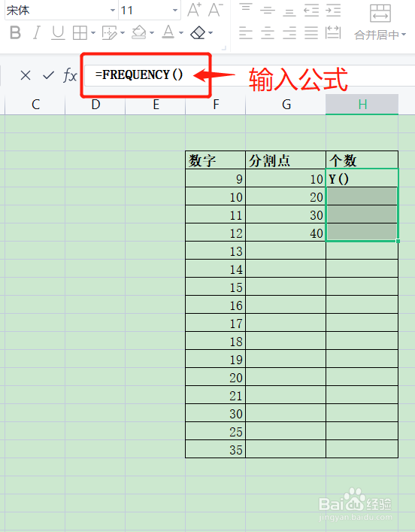This screenshot has width=415, height=532.
Task: Apply distributed alignment
Action: (333, 32)
